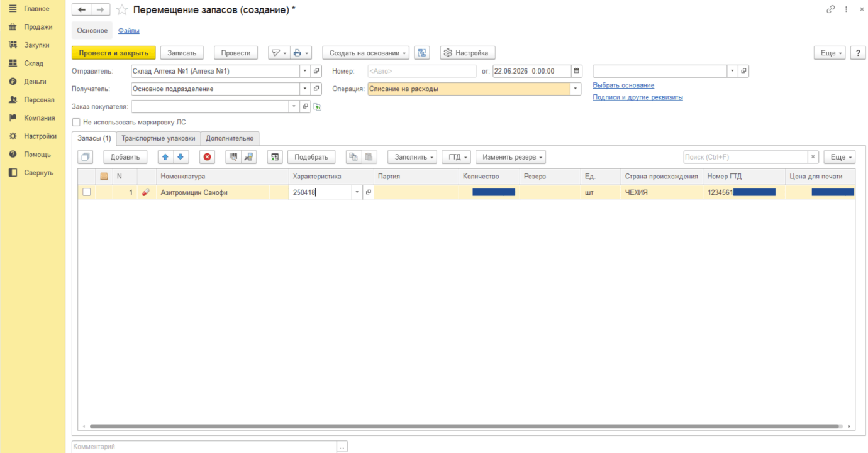Toggle Не использовать маркировку ЛС checkbox
Viewport: 868px width, 453px height.
76,123
